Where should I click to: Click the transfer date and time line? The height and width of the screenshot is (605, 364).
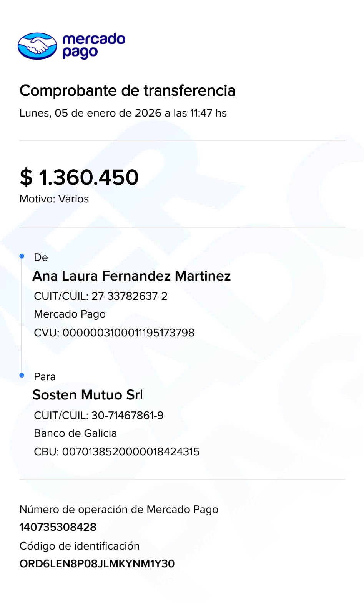pyautogui.click(x=123, y=113)
